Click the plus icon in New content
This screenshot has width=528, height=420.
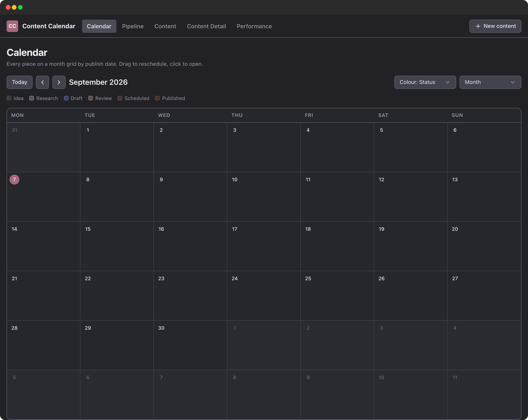pos(478,26)
